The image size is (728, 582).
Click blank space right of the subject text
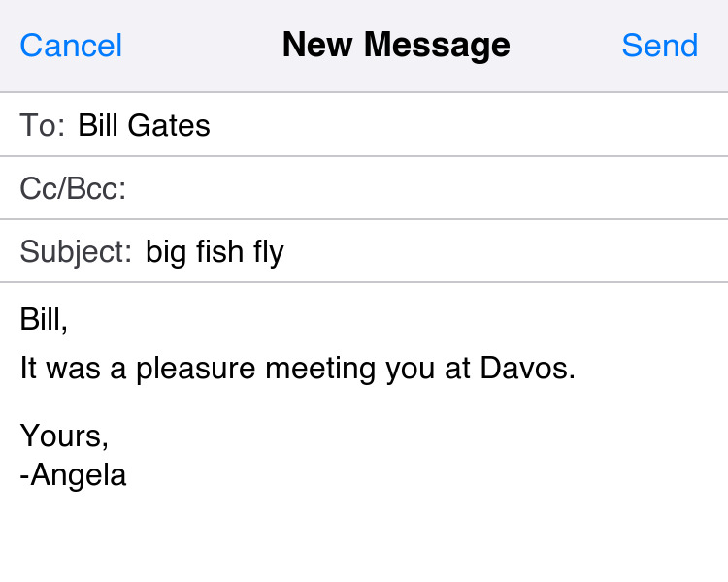(x=505, y=252)
